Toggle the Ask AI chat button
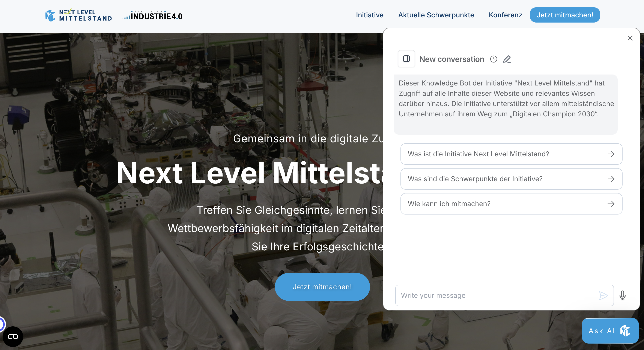Screen dimensions: 644x350 [610, 330]
